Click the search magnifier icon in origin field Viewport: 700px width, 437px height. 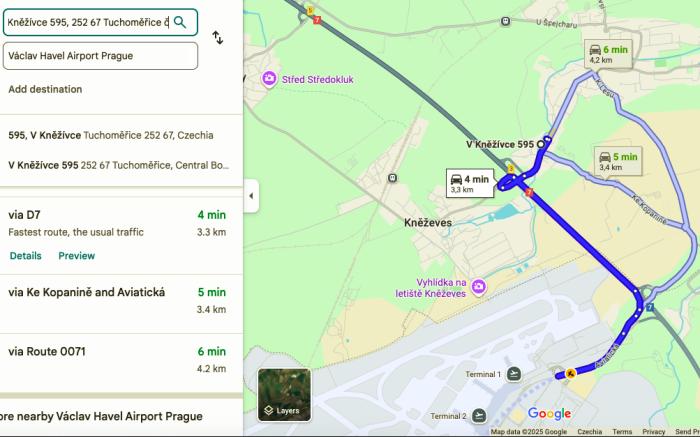click(x=179, y=22)
